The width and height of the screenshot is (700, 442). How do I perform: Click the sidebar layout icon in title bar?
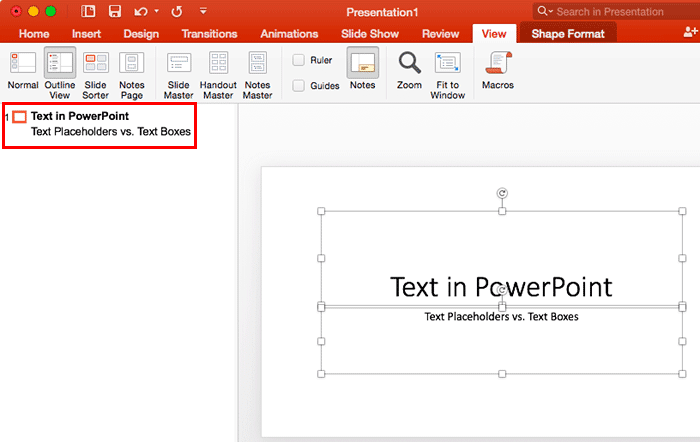tap(88, 11)
